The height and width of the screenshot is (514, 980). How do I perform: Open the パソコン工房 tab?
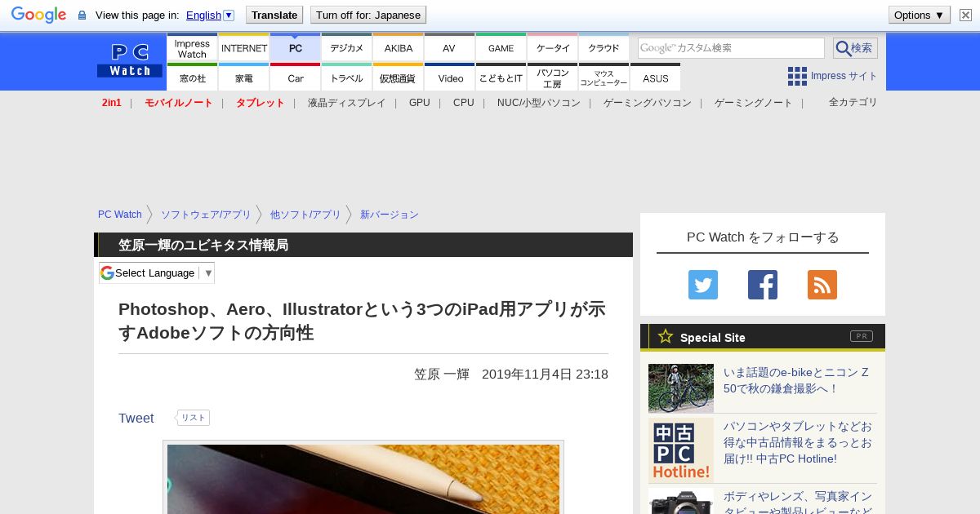[552, 78]
